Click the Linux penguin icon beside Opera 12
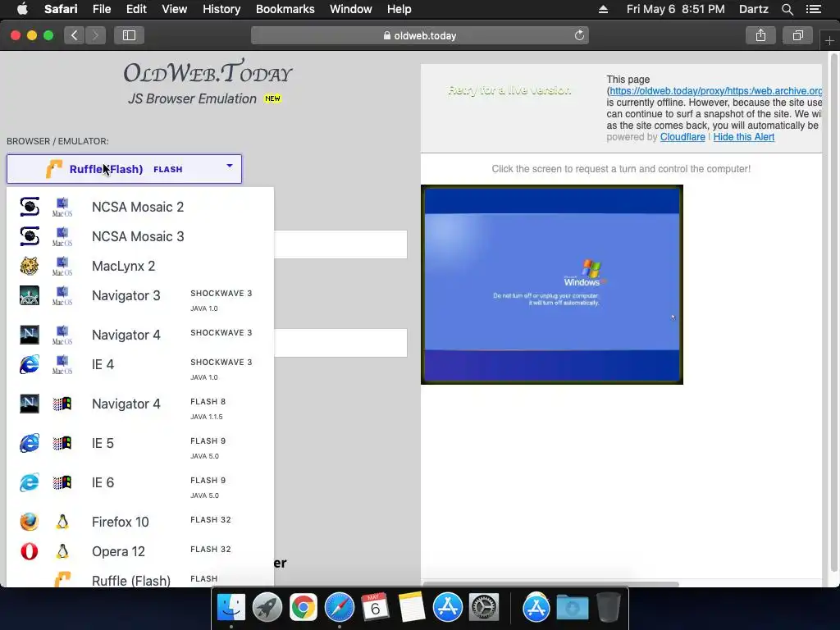840x630 pixels. click(62, 551)
